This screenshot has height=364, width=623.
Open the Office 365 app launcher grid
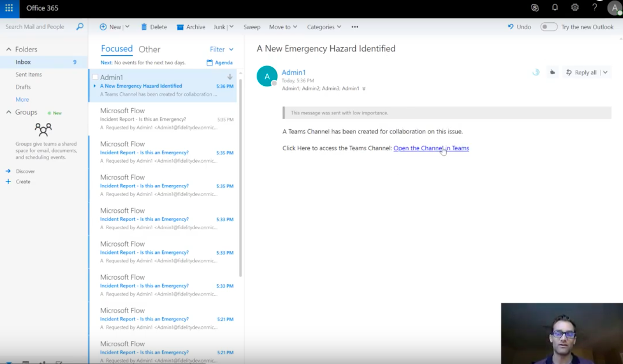click(9, 8)
